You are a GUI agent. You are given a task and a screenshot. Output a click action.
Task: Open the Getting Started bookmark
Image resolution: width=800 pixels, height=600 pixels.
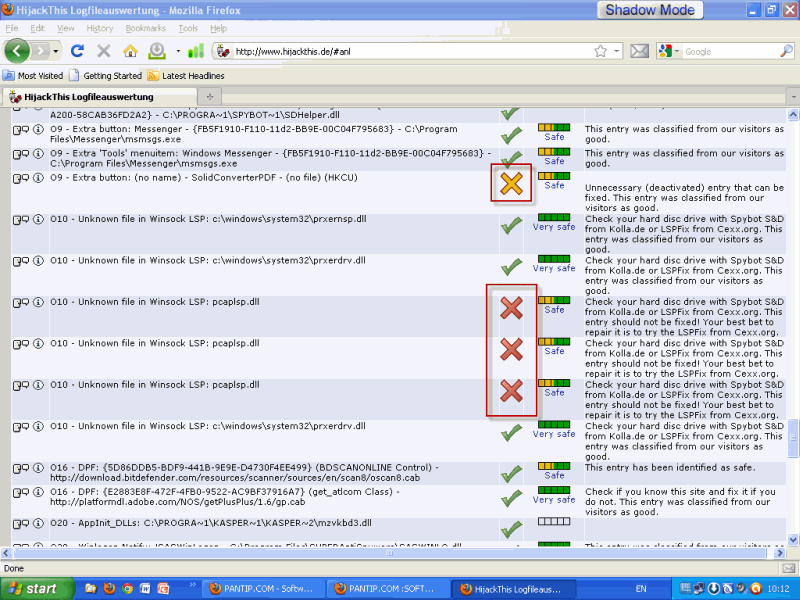(x=106, y=76)
